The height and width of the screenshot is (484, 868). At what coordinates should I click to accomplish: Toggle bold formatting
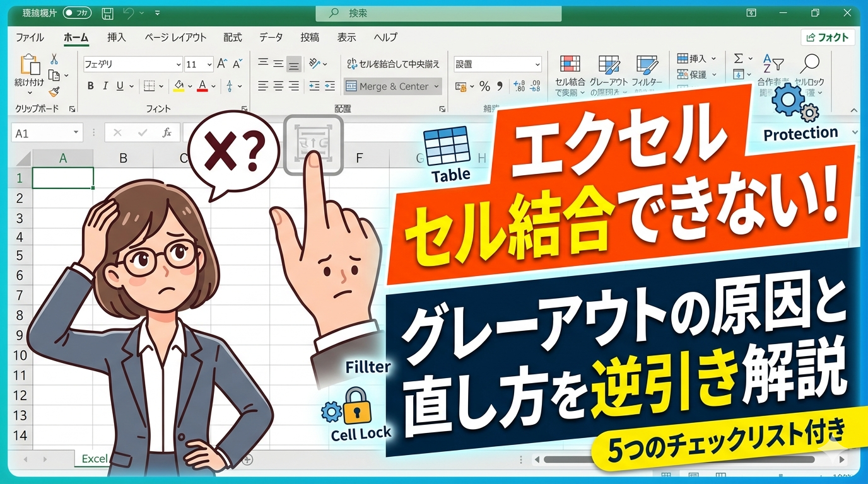point(90,86)
